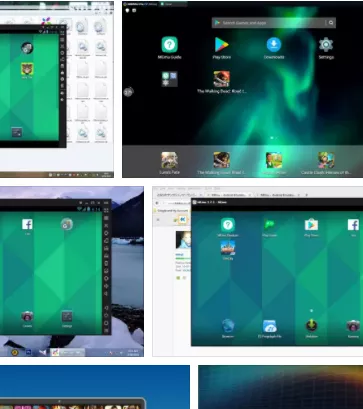
Task: Open Castle Clash game in the dock bar
Action: pyautogui.click(x=326, y=160)
